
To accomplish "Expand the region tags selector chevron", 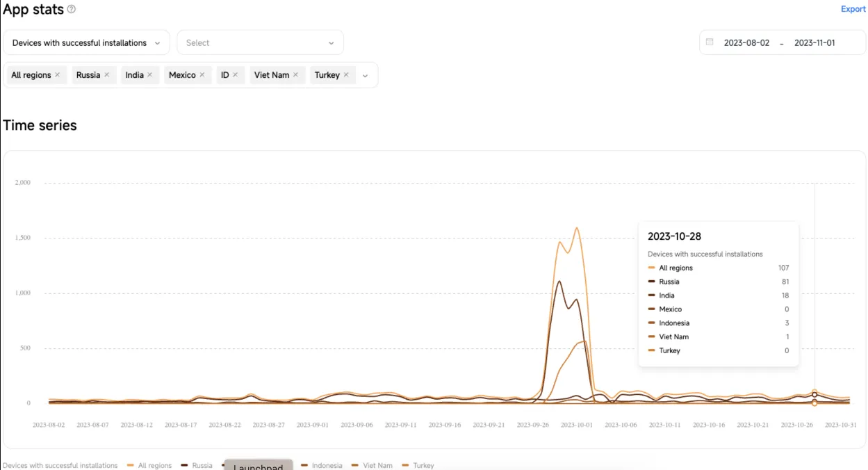I will (366, 76).
